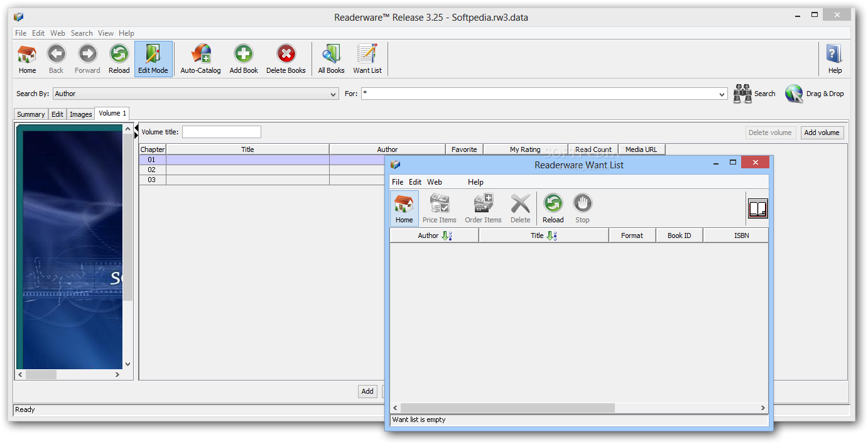Click Book ID column header in Want List
The width and height of the screenshot is (868, 444).
(679, 236)
